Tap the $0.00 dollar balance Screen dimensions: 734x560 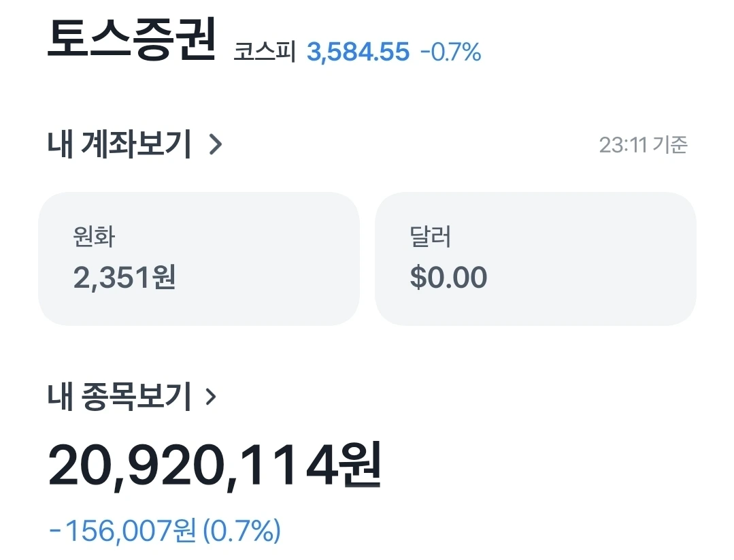448,277
